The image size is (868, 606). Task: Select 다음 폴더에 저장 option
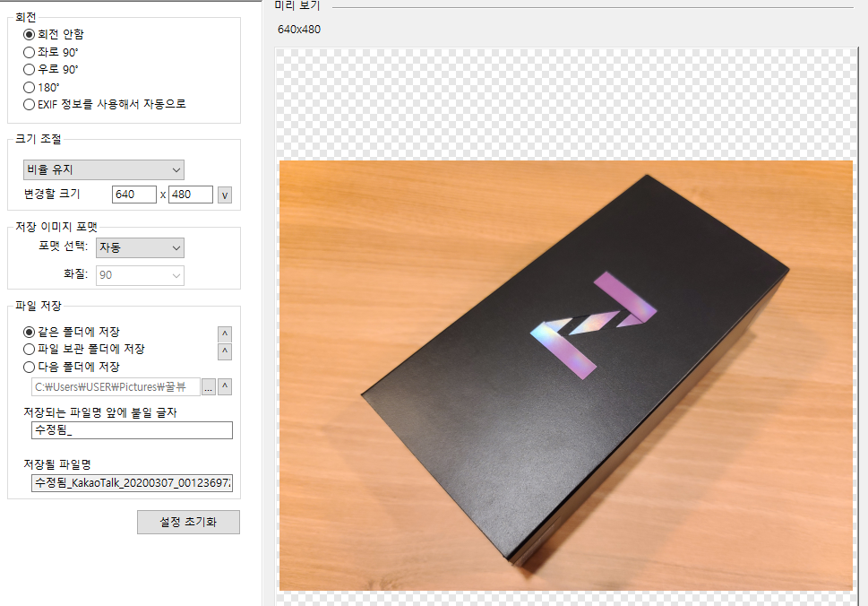click(72, 367)
